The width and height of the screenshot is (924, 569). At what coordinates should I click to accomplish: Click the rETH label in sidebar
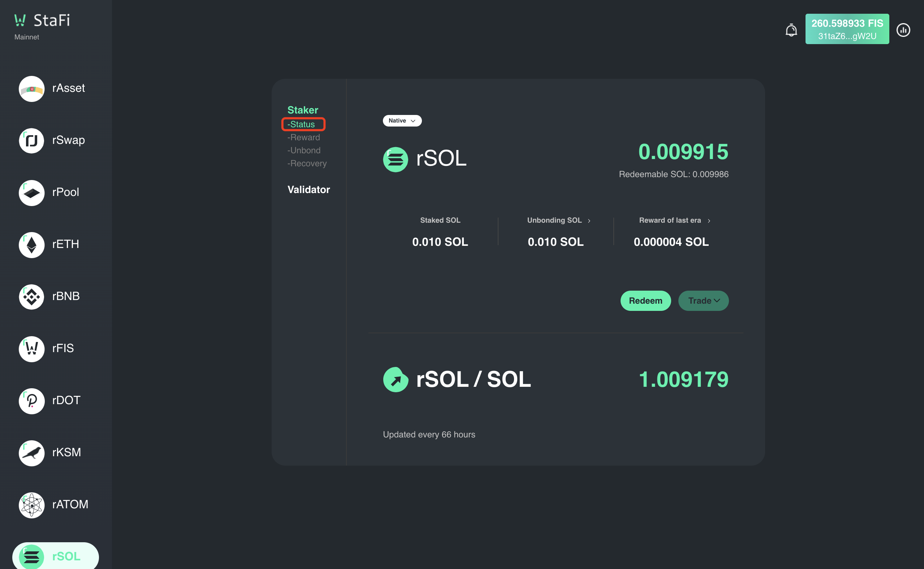pyautogui.click(x=66, y=244)
